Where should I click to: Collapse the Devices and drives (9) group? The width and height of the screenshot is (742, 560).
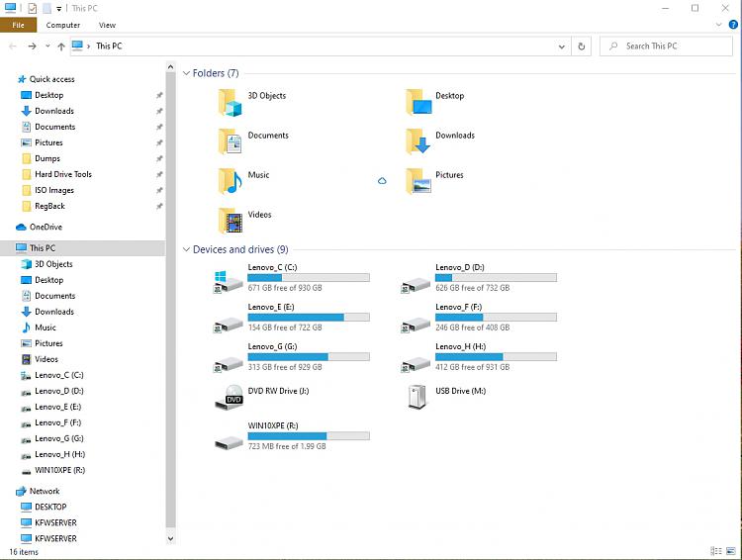point(186,249)
